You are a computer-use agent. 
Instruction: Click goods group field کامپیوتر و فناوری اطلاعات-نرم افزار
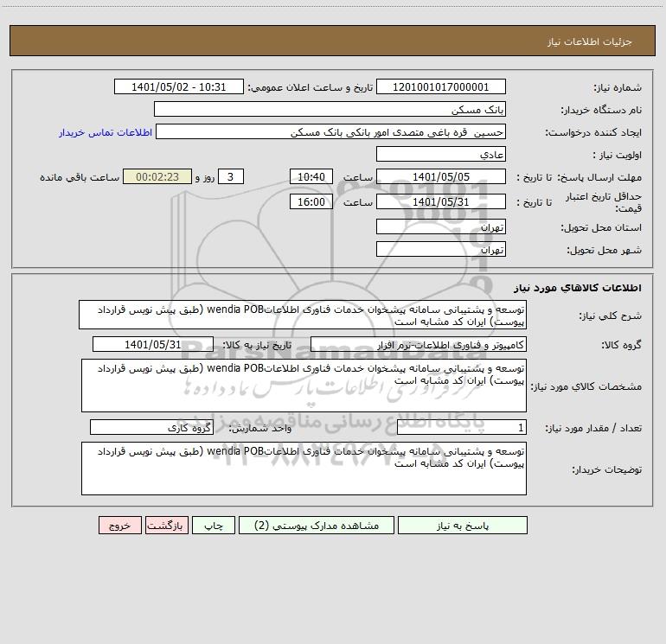tap(419, 344)
